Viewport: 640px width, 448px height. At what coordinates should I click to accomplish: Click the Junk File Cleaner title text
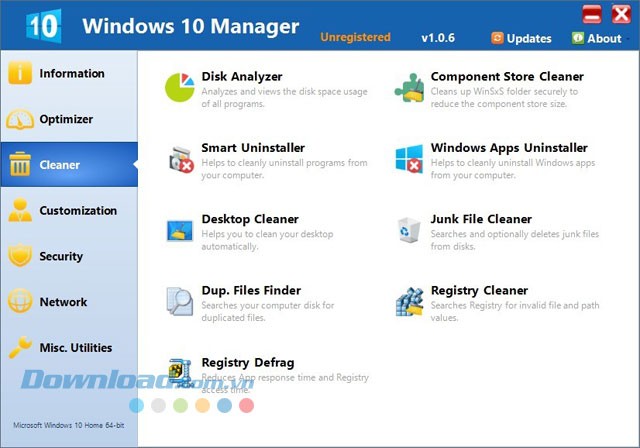(x=481, y=219)
